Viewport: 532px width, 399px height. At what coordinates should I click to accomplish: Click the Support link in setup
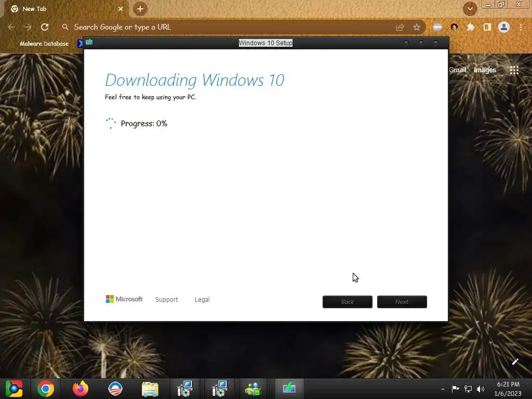point(167,300)
